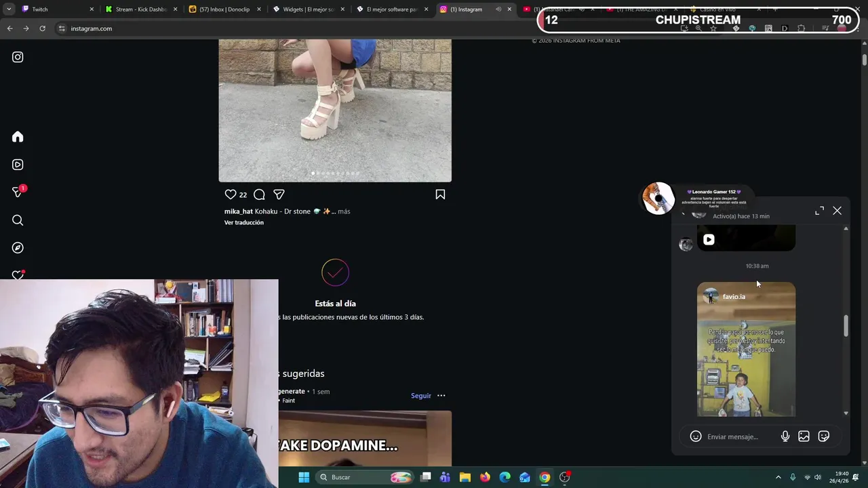The height and width of the screenshot is (488, 868).
Task: Open the Explore compass icon
Action: (x=18, y=248)
